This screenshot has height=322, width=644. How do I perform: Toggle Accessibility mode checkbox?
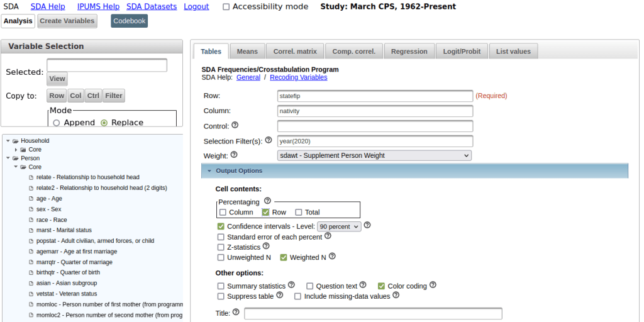[x=226, y=7]
